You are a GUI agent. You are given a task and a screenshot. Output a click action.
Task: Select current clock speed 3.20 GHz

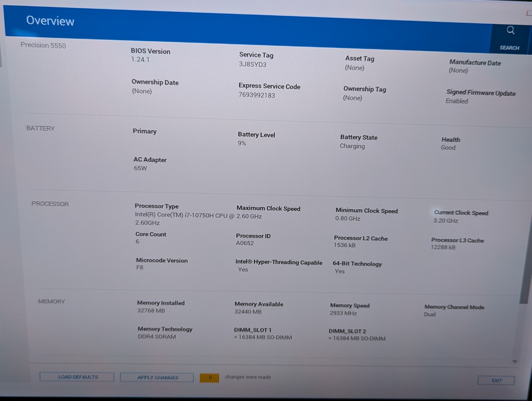446,220
